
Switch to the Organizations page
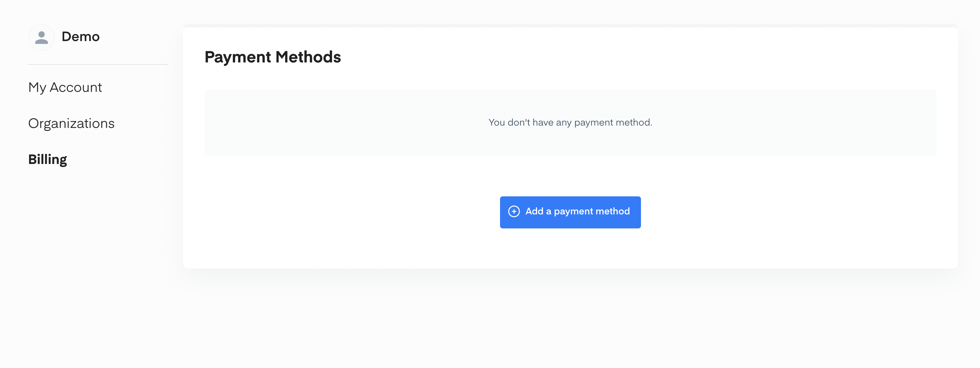pos(71,123)
